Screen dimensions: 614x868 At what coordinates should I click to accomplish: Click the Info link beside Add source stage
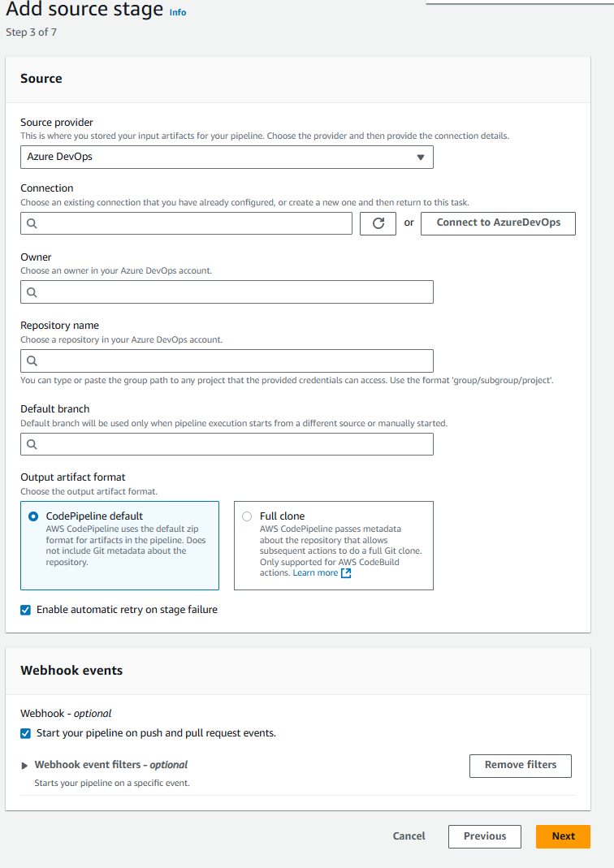(x=178, y=12)
